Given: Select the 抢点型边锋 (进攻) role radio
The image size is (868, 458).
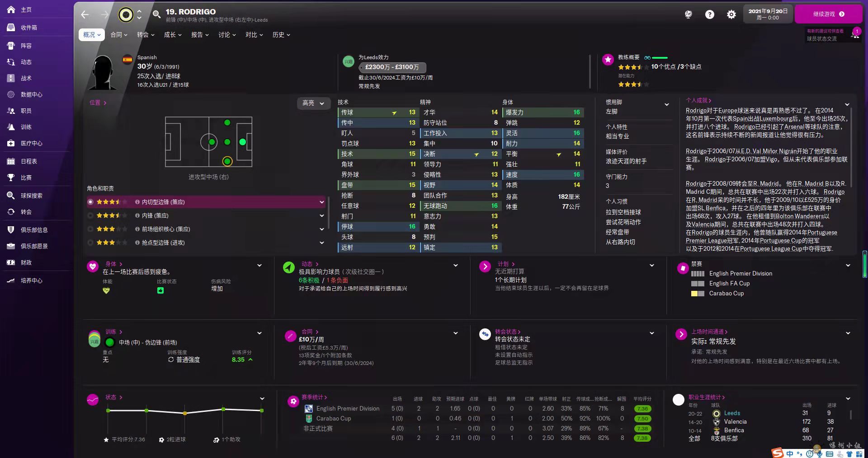Looking at the screenshot, I should point(90,243).
